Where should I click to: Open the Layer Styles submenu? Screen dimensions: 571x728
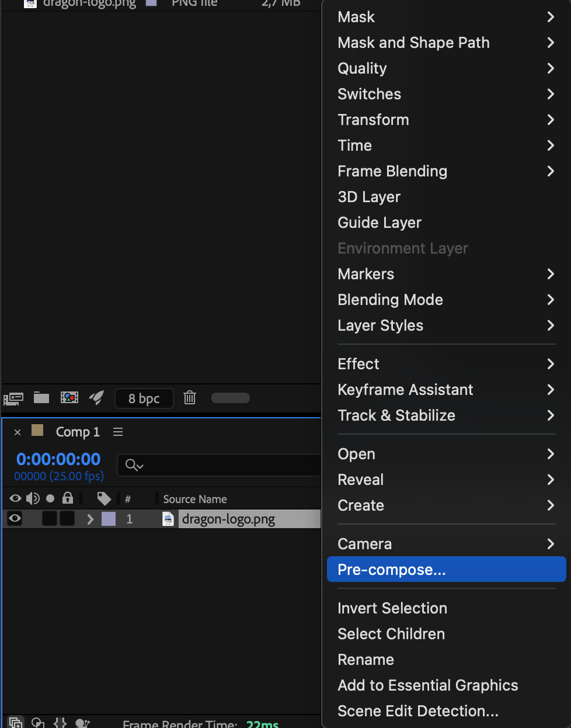(x=446, y=325)
